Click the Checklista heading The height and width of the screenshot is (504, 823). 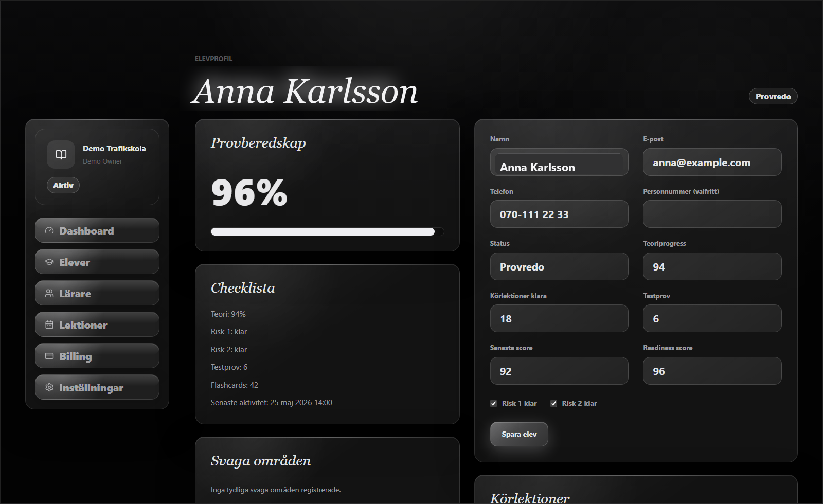pyautogui.click(x=243, y=288)
